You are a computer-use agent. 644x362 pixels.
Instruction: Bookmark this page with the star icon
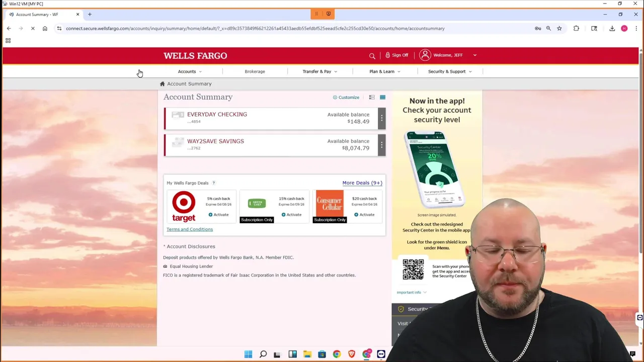point(559,29)
